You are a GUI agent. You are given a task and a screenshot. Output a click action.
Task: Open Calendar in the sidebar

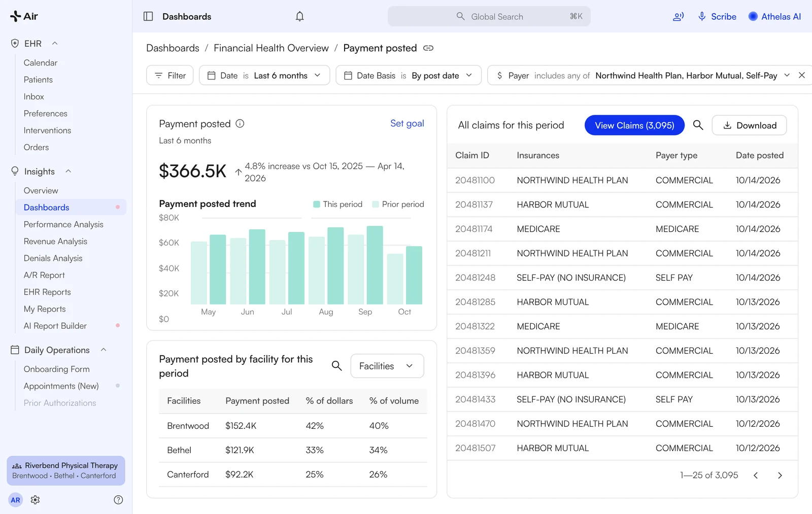tap(41, 63)
